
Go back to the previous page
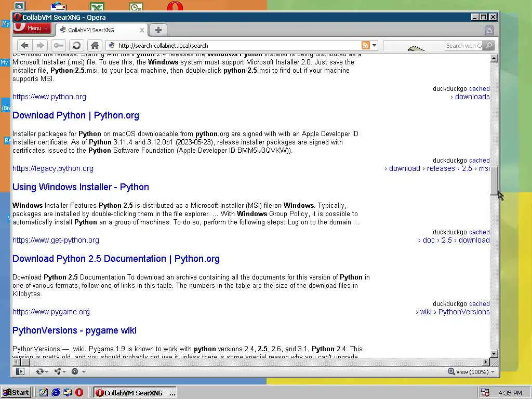24,45
